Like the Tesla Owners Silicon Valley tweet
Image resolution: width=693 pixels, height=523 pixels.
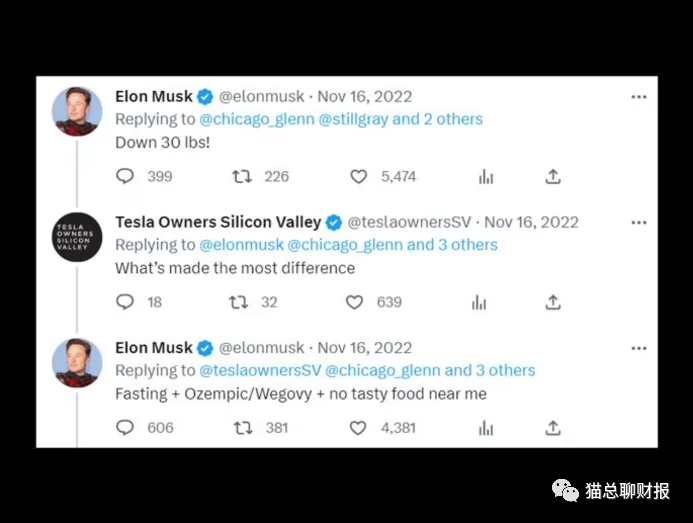pos(354,302)
